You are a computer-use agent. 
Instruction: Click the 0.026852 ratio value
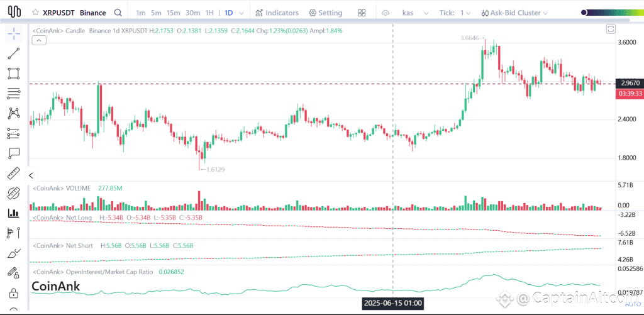[171, 272]
